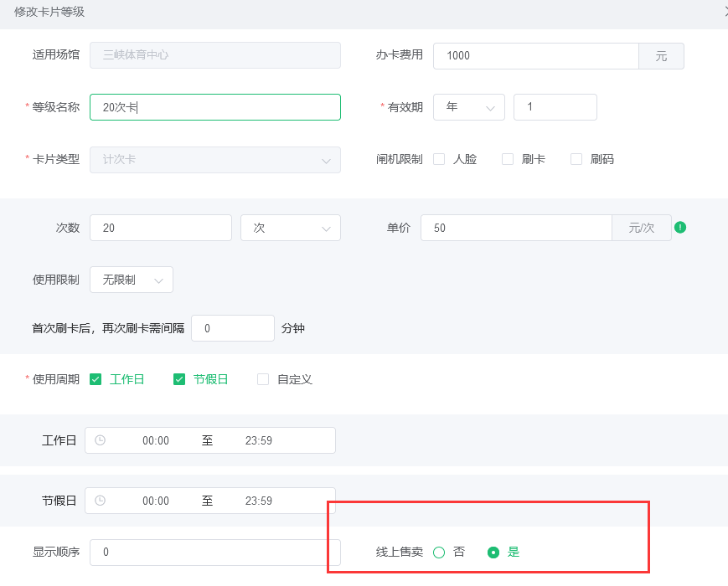Click the swipe interval minutes input field
The width and height of the screenshot is (728, 586).
click(232, 328)
